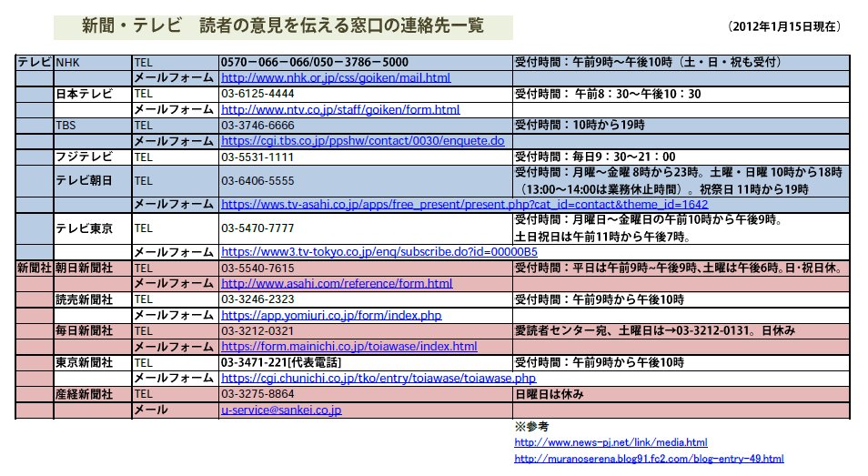Select the 産経新聞社 name cell
The image size is (868, 476).
click(93, 394)
